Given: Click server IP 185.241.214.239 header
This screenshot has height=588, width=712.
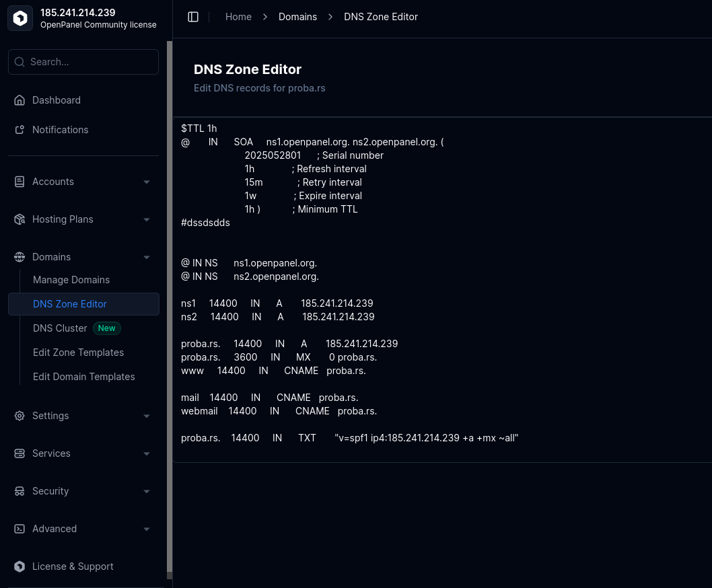Looking at the screenshot, I should 77,13.
